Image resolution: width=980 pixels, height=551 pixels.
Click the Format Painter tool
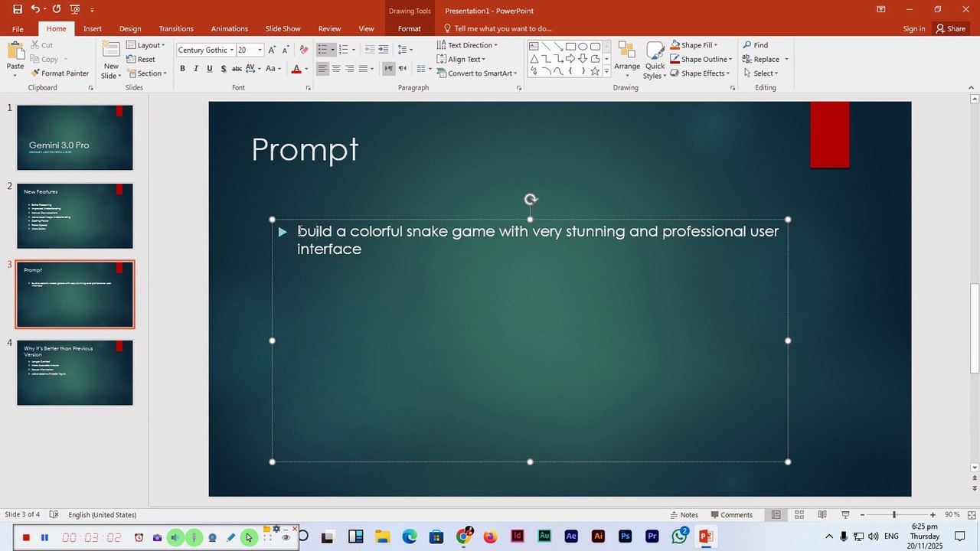[x=60, y=73]
